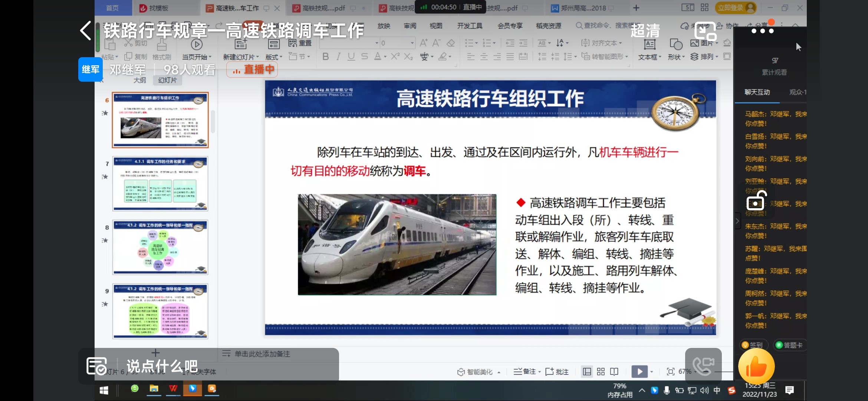
Task: Toggle bold formatting in the ribbon
Action: 325,56
